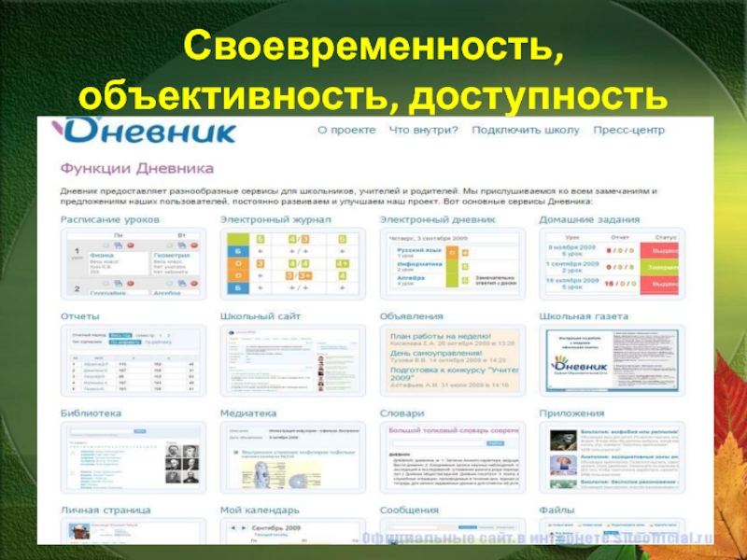Viewport: 747px width, 560px height.
Task: Go to the Приложения heading link
Action: tap(571, 413)
